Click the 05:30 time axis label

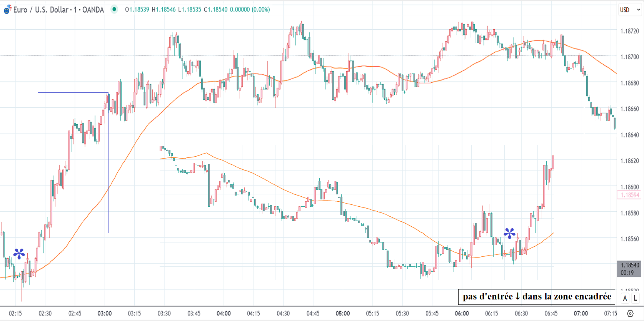[x=402, y=313]
